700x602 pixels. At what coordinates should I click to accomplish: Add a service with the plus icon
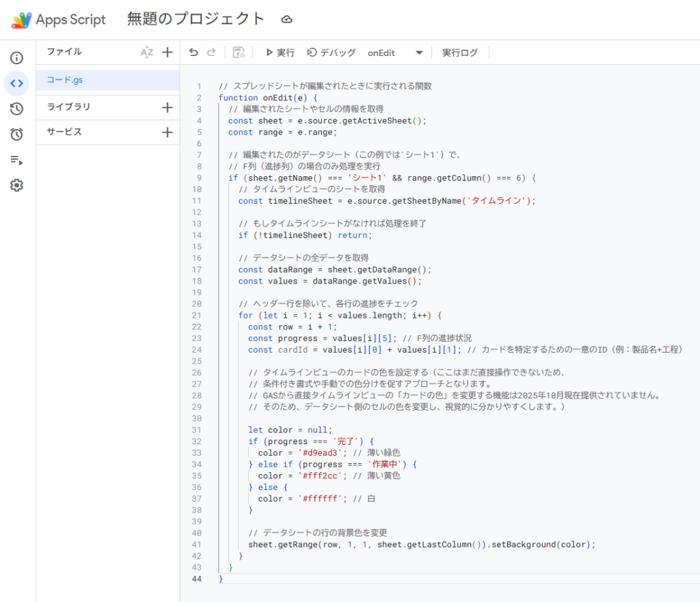point(167,133)
